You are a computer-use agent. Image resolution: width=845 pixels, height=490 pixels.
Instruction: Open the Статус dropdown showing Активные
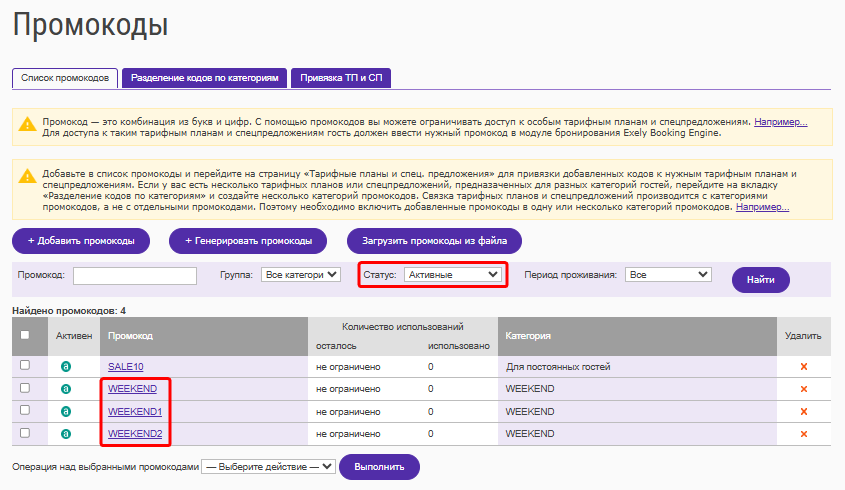click(x=453, y=275)
